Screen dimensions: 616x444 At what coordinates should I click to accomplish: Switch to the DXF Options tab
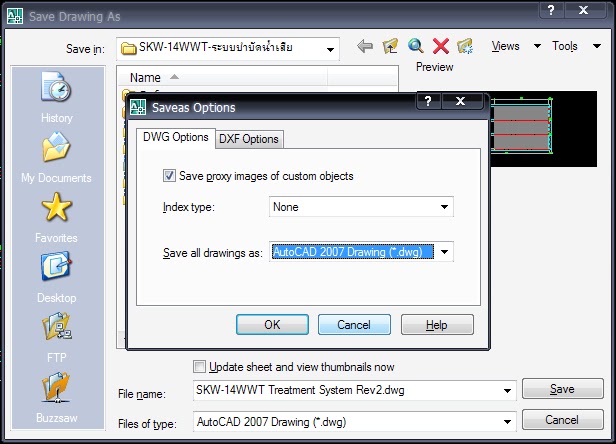click(249, 139)
